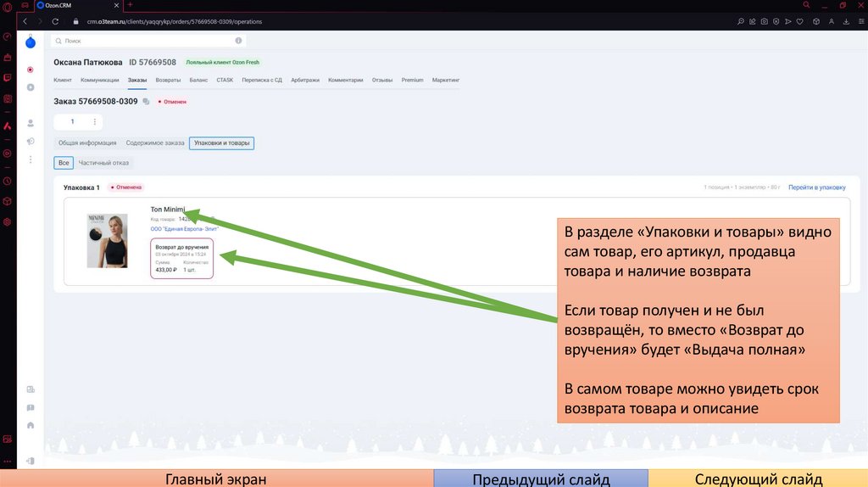
Task: Click the send arrow icon in address bar
Action: (x=788, y=21)
